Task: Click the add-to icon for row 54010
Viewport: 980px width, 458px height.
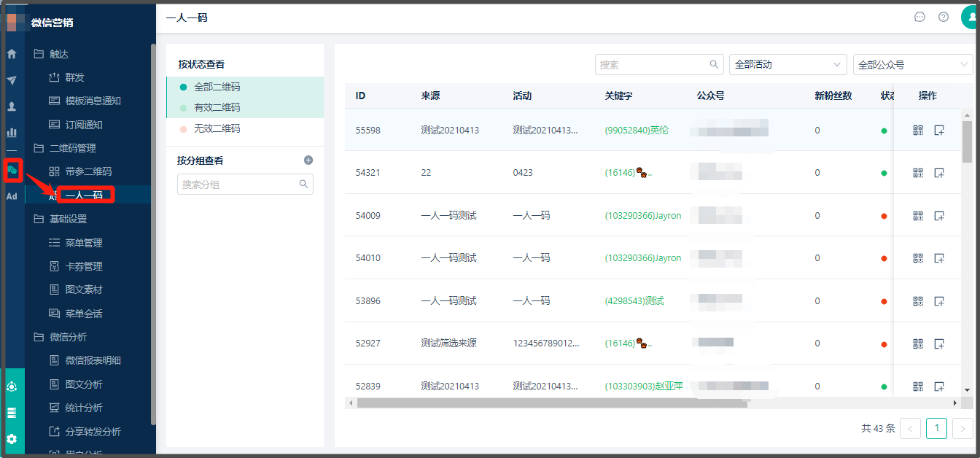Action: (939, 258)
